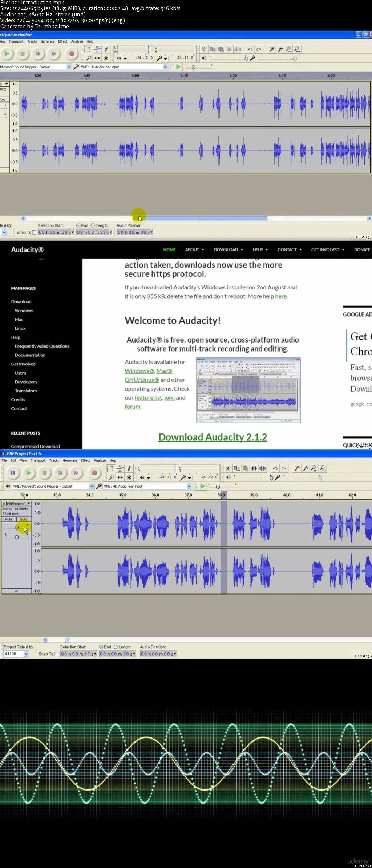Image resolution: width=372 pixels, height=868 pixels.
Task: Click Zoom Out icon in PBEProjectPart1c window
Action: pos(306,468)
